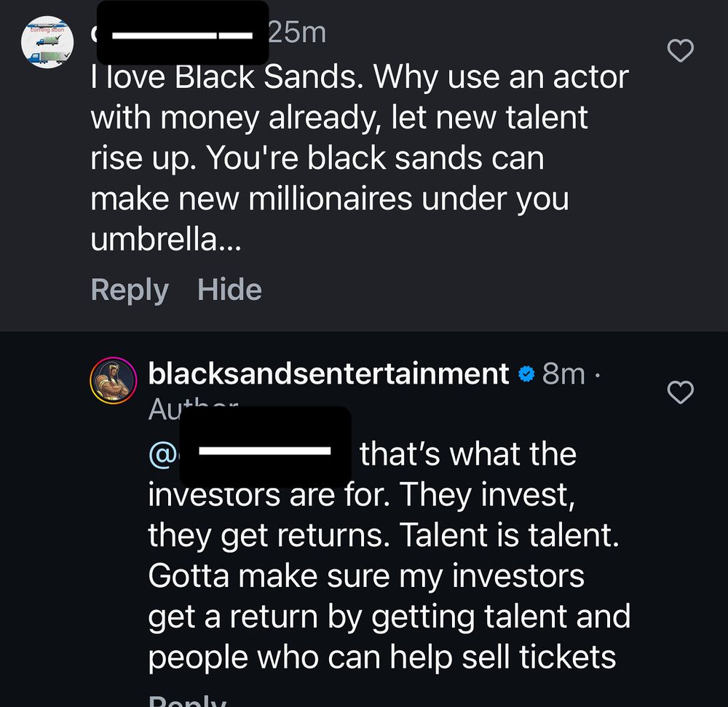
Task: Click the word "umbrella..." ending the first comment
Action: (165, 240)
